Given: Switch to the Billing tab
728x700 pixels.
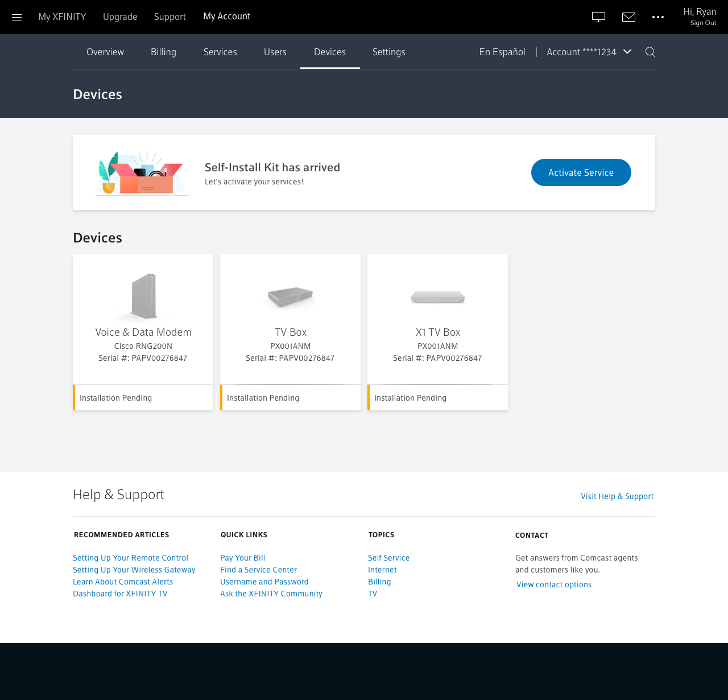Looking at the screenshot, I should pos(163,52).
